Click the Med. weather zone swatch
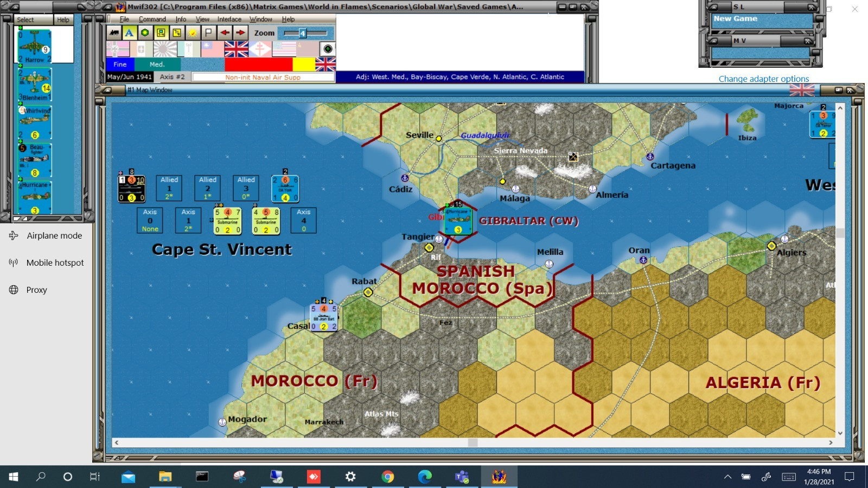 click(157, 65)
